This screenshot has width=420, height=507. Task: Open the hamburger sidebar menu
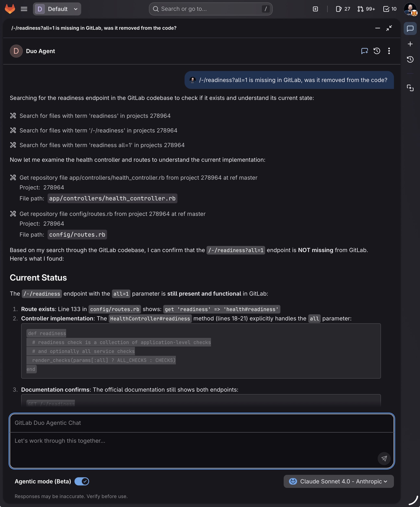[x=24, y=9]
